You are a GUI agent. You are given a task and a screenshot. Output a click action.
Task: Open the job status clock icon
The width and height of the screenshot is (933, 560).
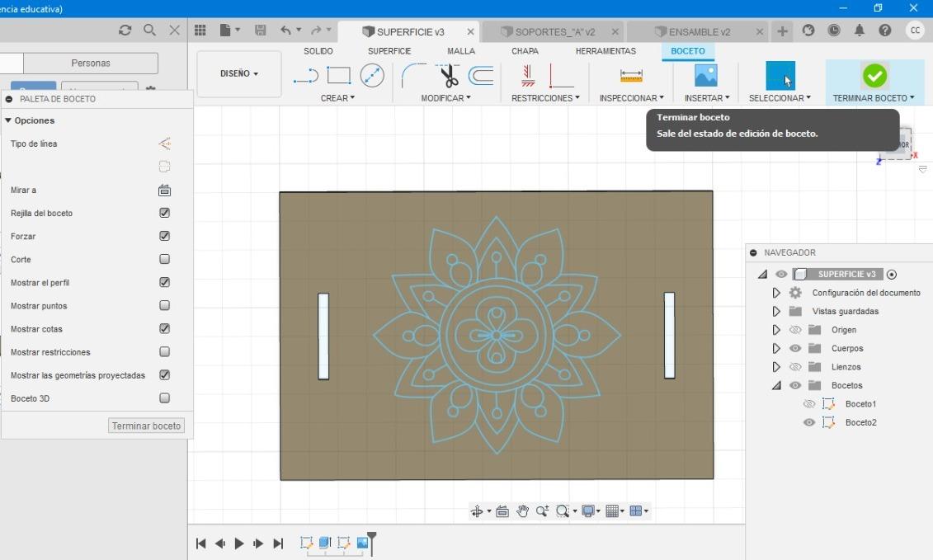(x=834, y=31)
